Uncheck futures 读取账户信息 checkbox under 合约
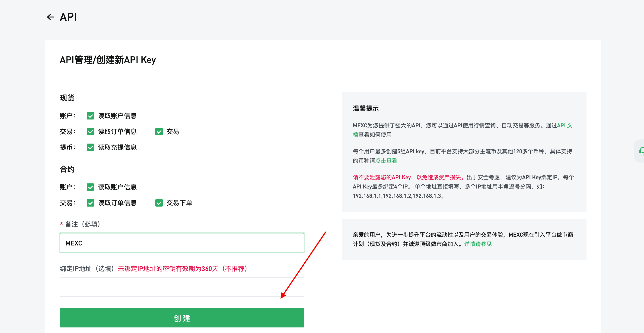Viewport: 644px width, 333px height. 90,187
